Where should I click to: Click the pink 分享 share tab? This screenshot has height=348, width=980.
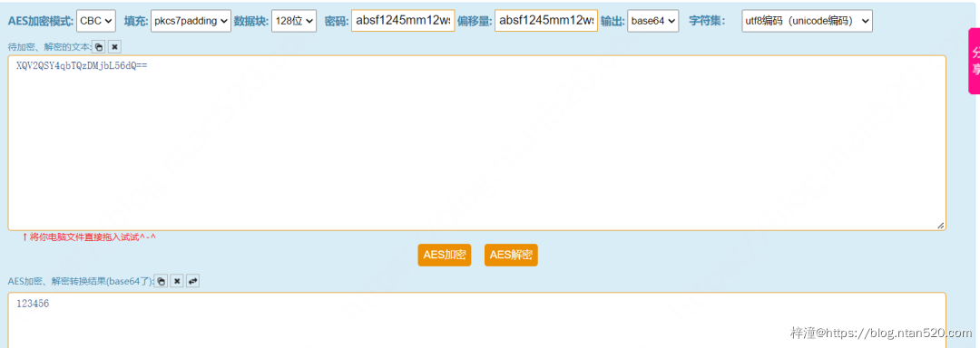(x=975, y=61)
